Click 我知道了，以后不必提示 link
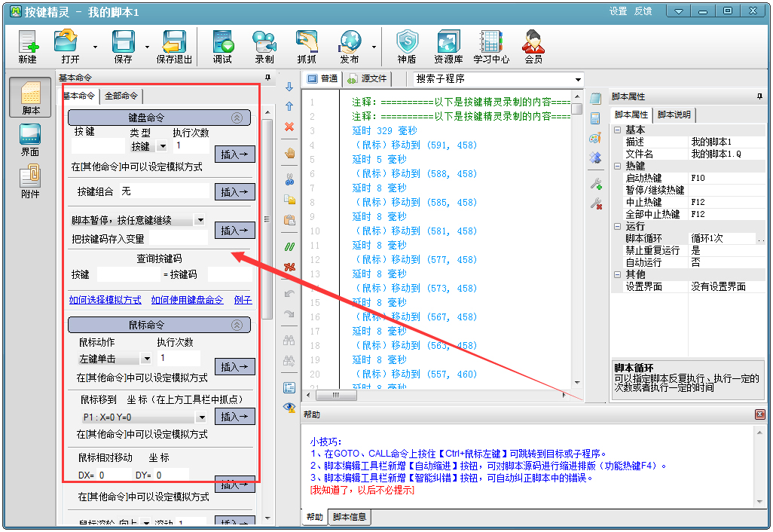Image resolution: width=773 pixels, height=532 pixels. coord(362,490)
